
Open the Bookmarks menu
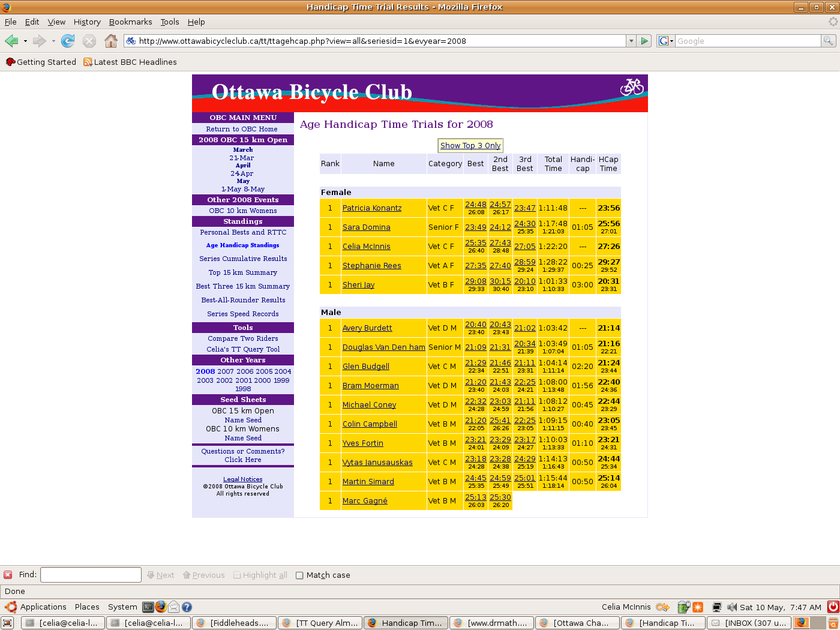tap(130, 22)
